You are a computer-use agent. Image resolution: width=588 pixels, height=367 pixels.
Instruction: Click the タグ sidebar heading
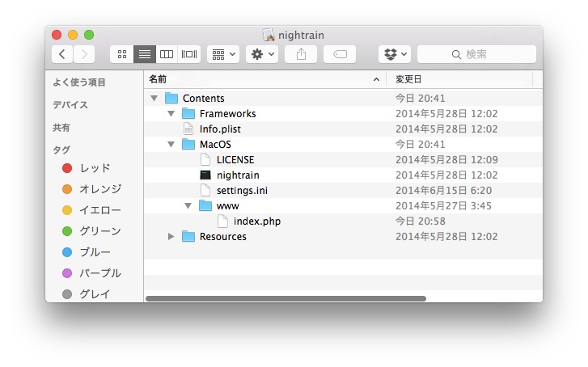[x=61, y=150]
